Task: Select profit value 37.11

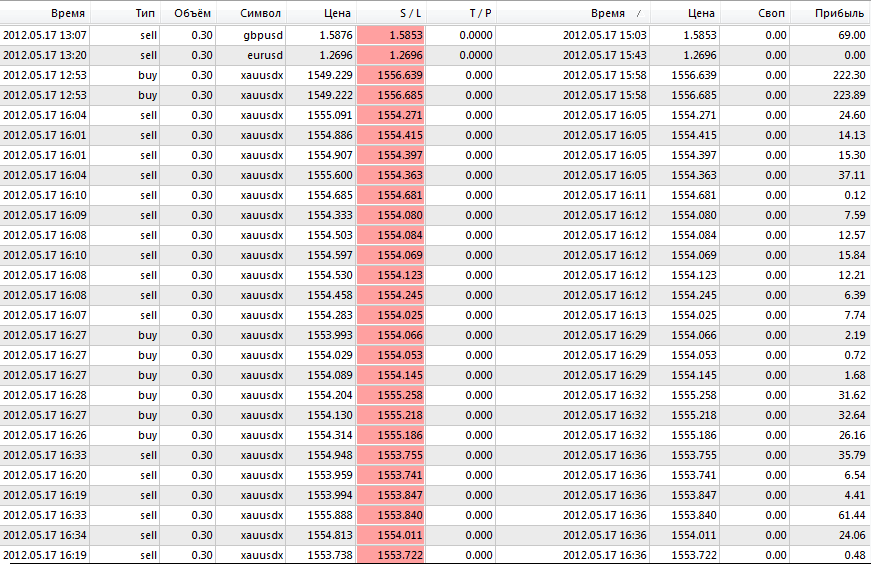Action: (852, 176)
